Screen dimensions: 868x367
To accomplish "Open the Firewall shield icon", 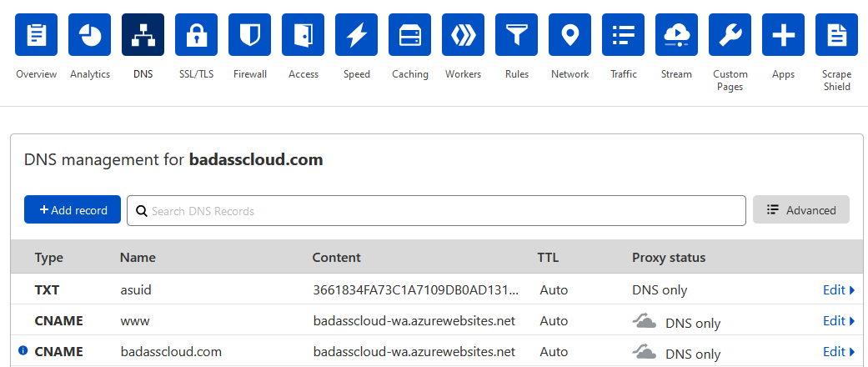I will click(249, 35).
